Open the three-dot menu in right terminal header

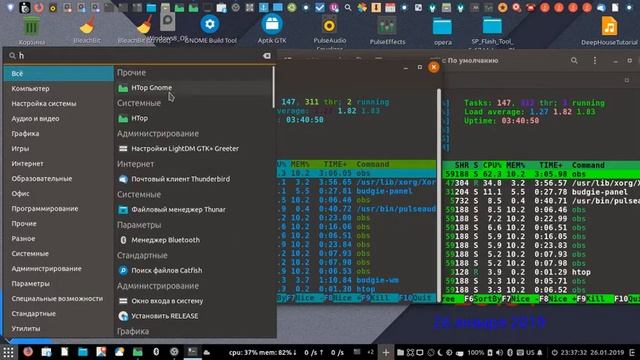(x=595, y=60)
